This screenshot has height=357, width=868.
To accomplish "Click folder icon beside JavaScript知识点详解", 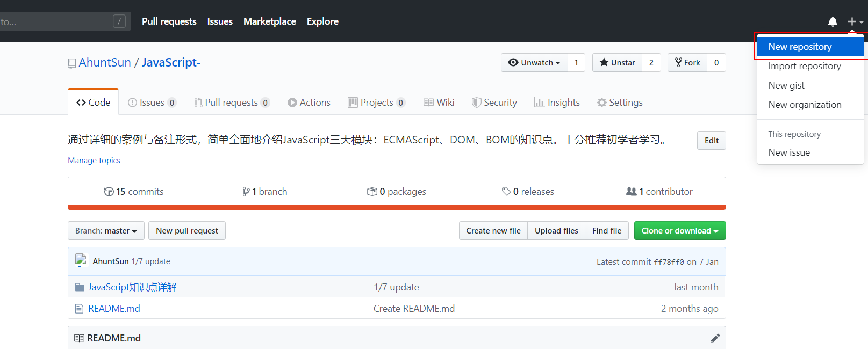I will [x=80, y=287].
